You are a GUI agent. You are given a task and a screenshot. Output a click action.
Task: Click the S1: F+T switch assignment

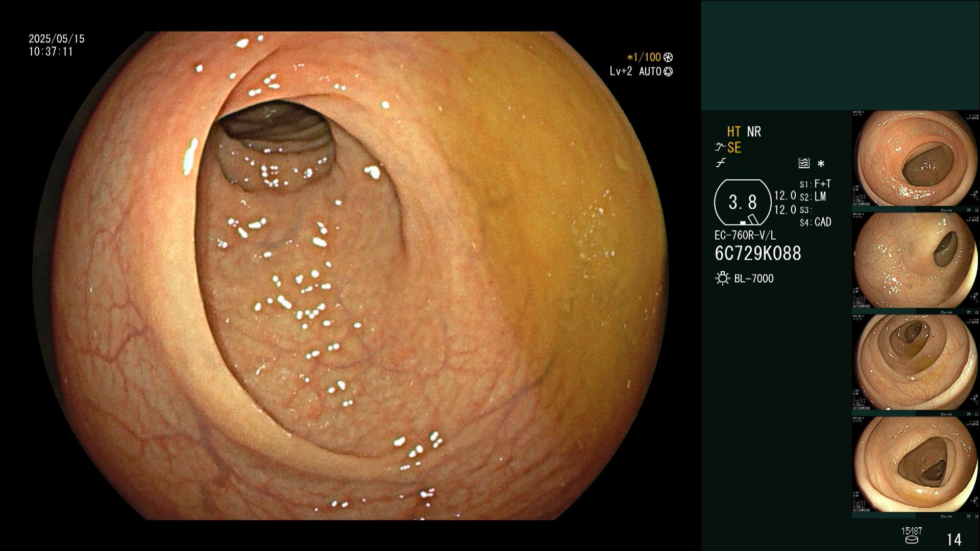[x=816, y=184]
